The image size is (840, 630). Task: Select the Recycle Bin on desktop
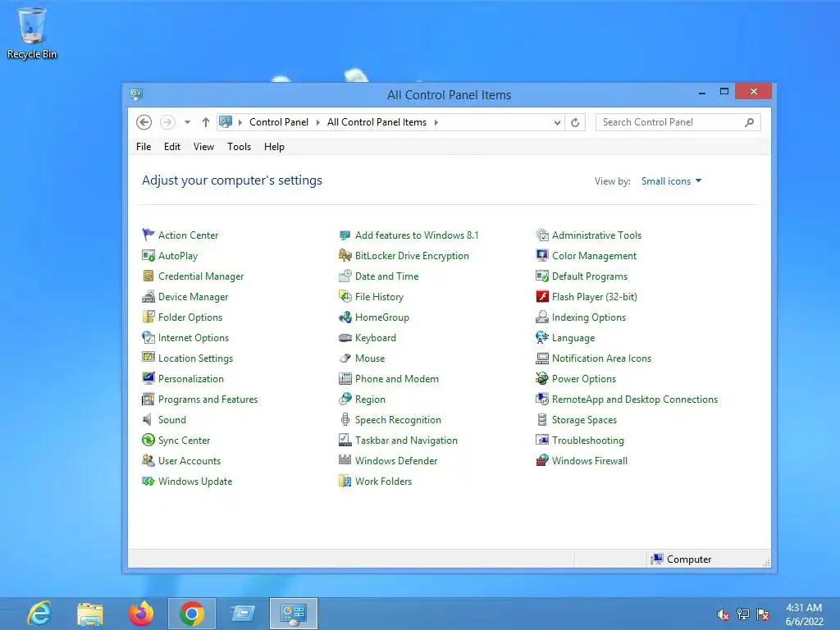32,33
